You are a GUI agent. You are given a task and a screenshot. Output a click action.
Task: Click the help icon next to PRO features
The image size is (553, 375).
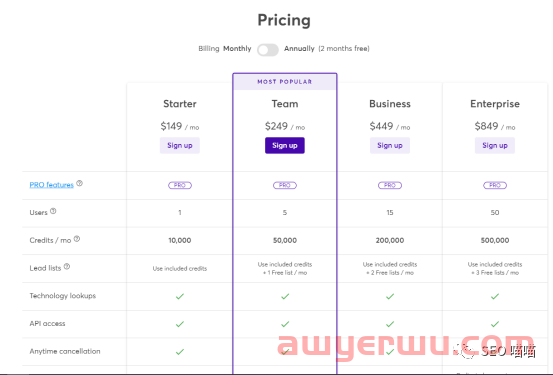(79, 183)
